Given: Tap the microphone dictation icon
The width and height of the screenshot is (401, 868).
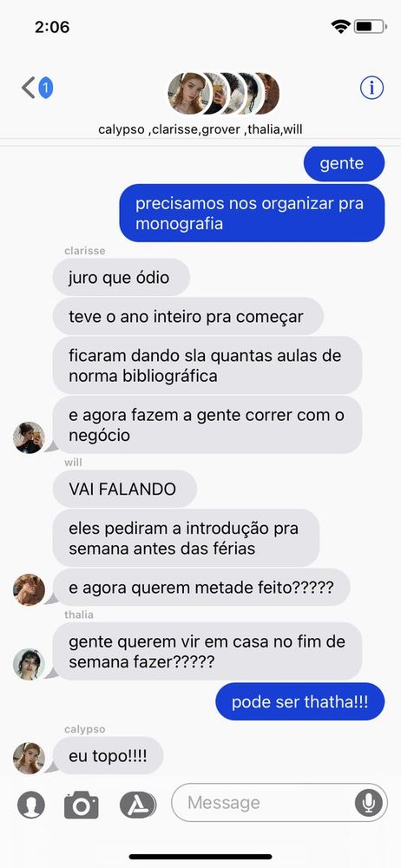Looking at the screenshot, I should pyautogui.click(x=368, y=803).
